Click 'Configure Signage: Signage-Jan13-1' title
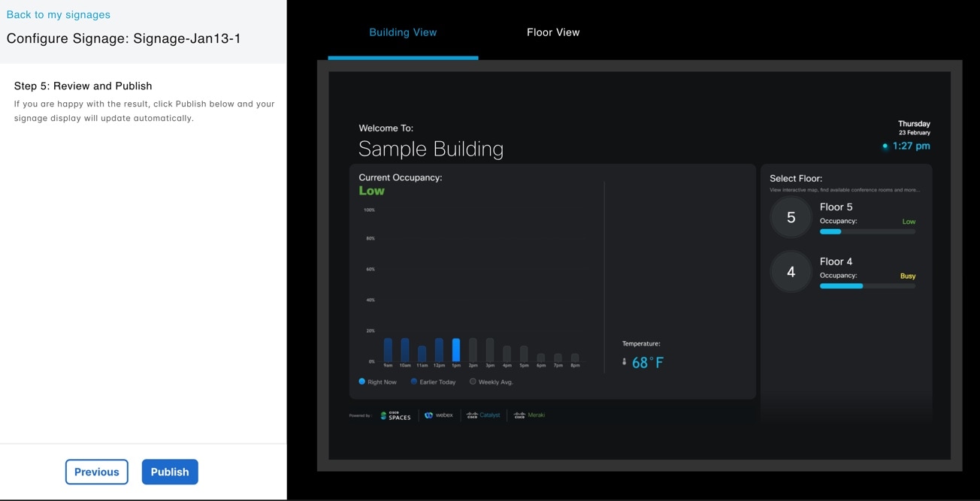The width and height of the screenshot is (980, 501). [124, 38]
